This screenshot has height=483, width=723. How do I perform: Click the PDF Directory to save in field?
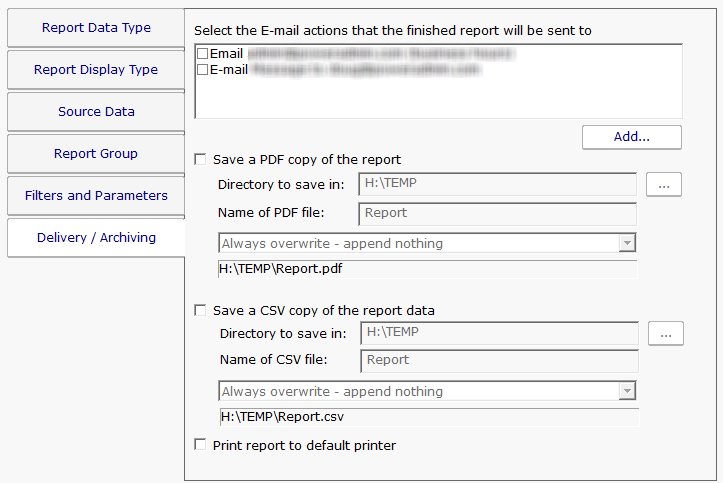tap(496, 184)
